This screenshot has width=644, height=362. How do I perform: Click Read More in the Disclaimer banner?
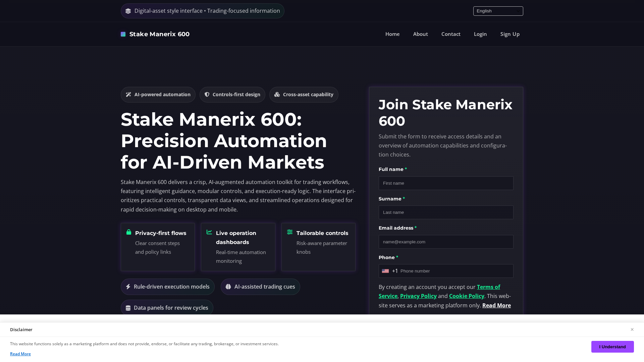pyautogui.click(x=20, y=354)
